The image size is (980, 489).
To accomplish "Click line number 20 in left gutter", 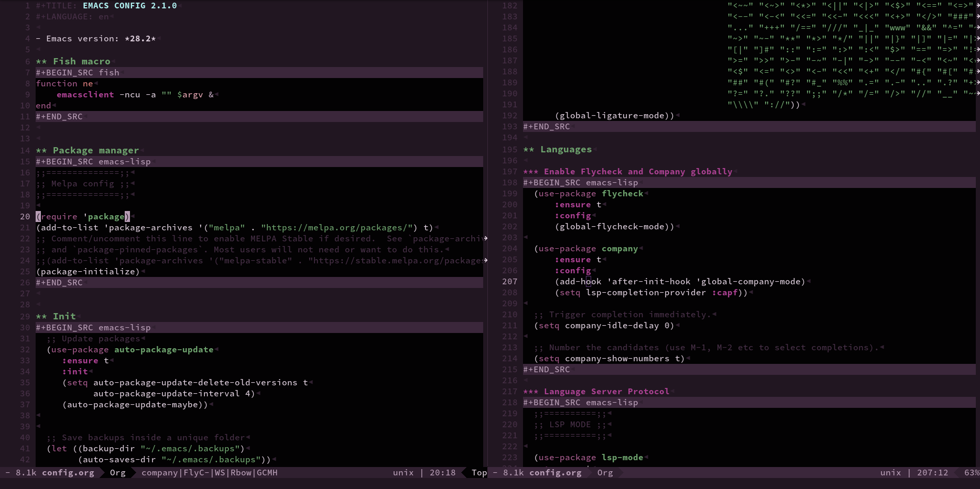I will 25,216.
